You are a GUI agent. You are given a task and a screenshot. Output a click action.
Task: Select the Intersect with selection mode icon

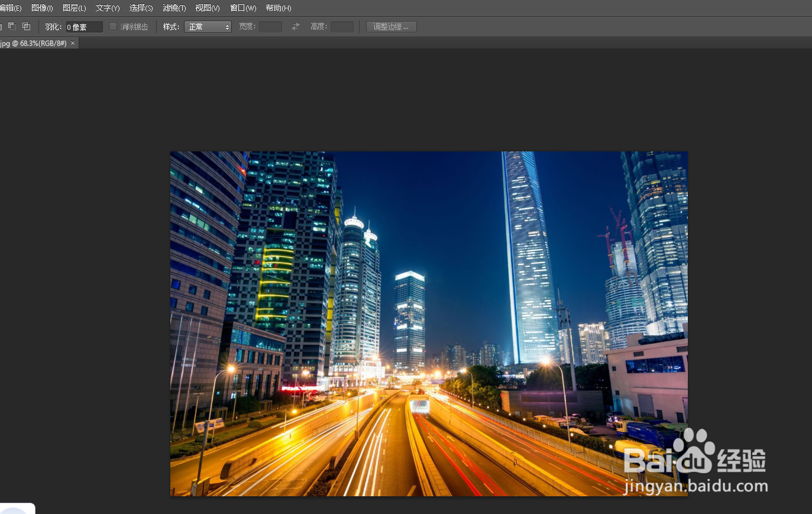[25, 27]
